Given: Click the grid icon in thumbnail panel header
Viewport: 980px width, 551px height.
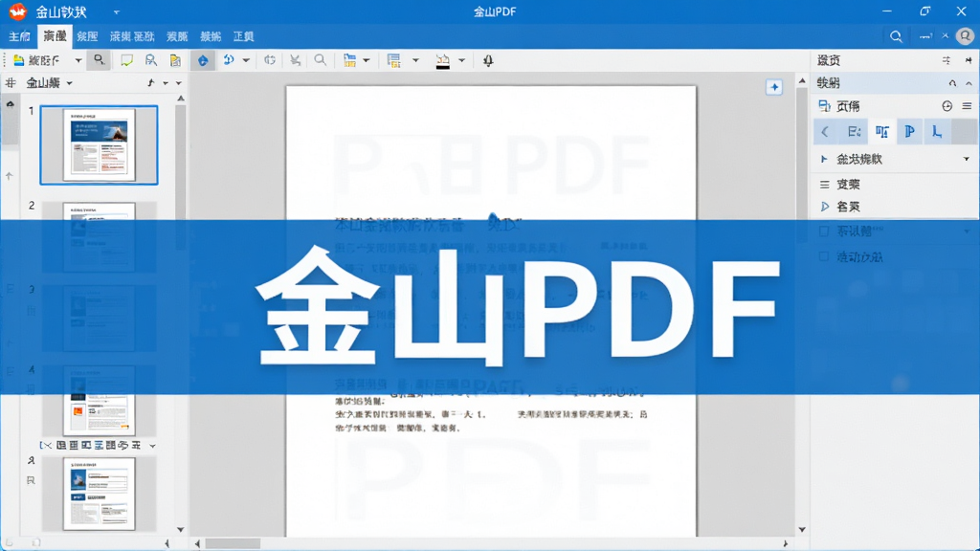Looking at the screenshot, I should 11,82.
